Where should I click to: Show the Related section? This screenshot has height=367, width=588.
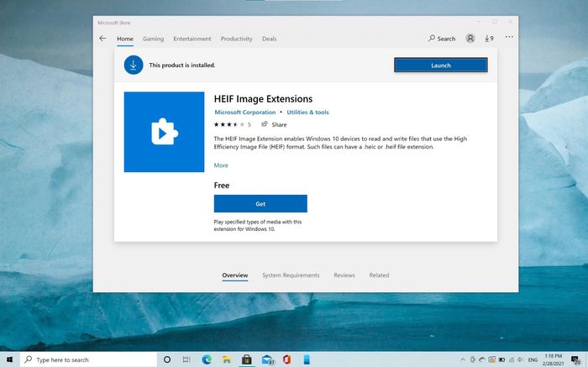coord(379,275)
